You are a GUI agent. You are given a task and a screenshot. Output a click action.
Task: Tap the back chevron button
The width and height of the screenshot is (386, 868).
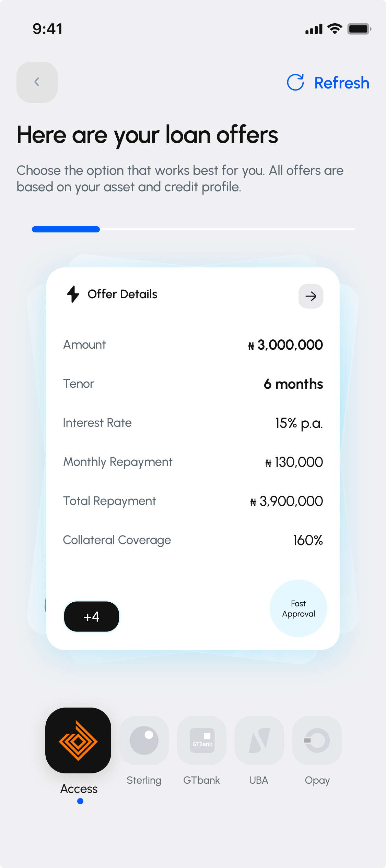(37, 82)
